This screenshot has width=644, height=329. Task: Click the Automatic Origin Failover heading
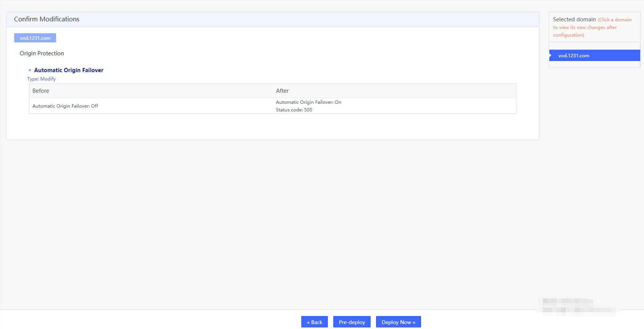tap(69, 70)
